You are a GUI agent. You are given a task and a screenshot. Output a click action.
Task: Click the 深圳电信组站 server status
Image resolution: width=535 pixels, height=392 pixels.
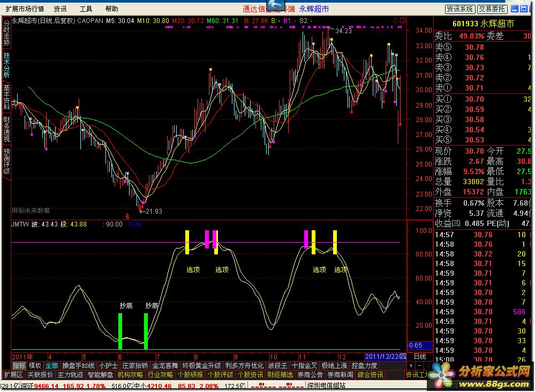pos(326,386)
